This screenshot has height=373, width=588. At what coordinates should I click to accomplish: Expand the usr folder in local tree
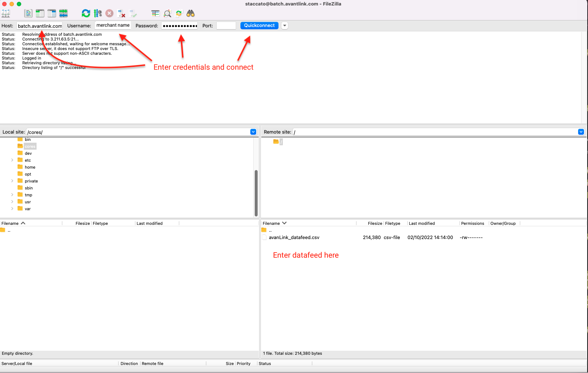click(x=12, y=201)
